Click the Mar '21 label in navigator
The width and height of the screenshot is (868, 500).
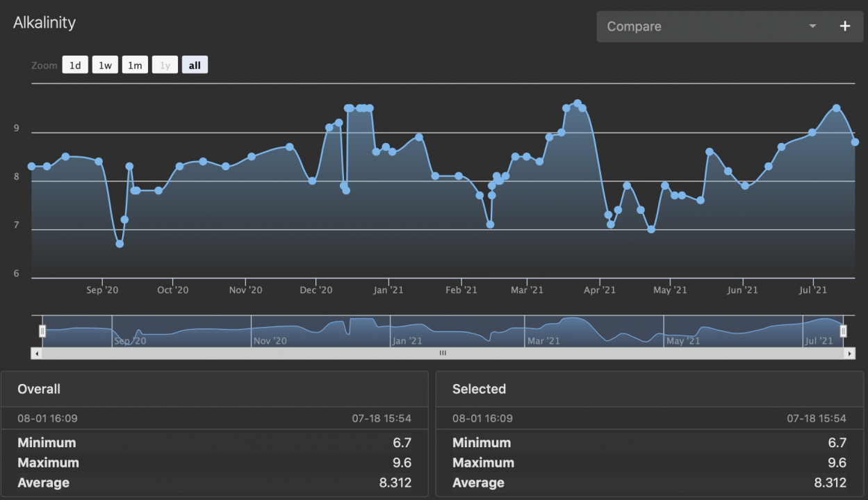tap(543, 341)
